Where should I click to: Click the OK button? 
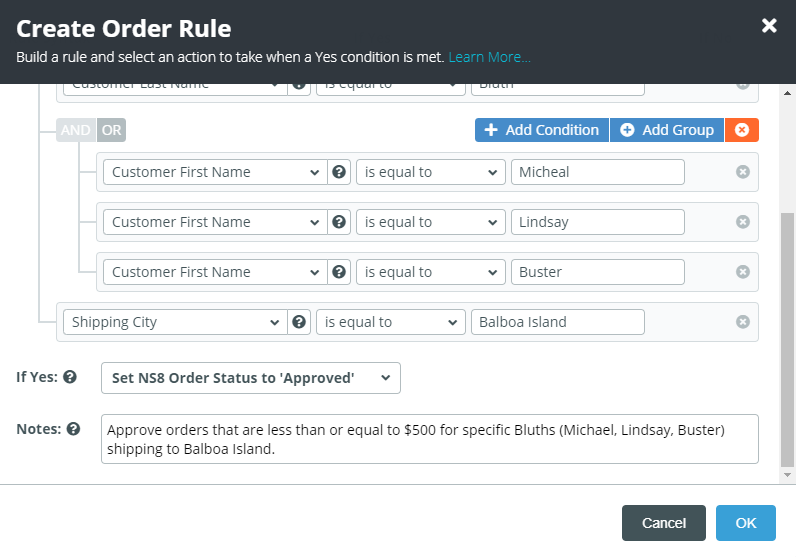[x=746, y=523]
